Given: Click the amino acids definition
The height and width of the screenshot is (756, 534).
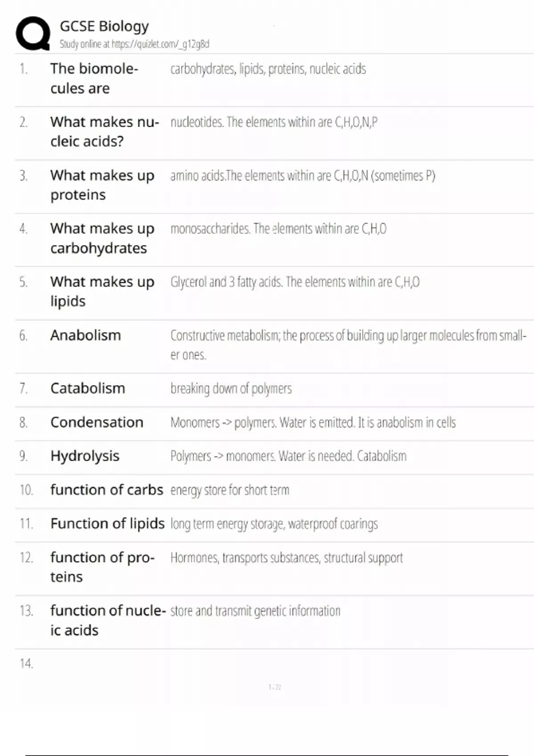Looking at the screenshot, I should click(303, 176).
